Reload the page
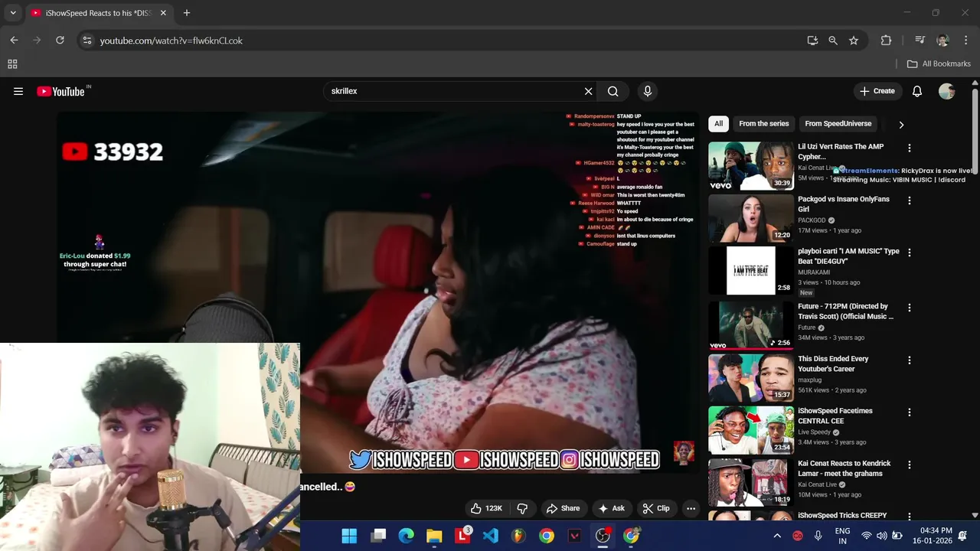Image resolution: width=980 pixels, height=551 pixels. pos(60,41)
